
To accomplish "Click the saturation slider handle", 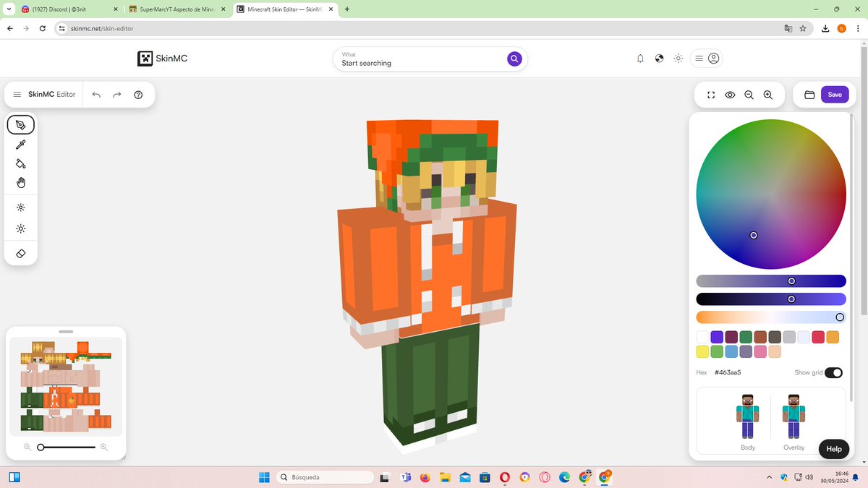I will coord(791,281).
